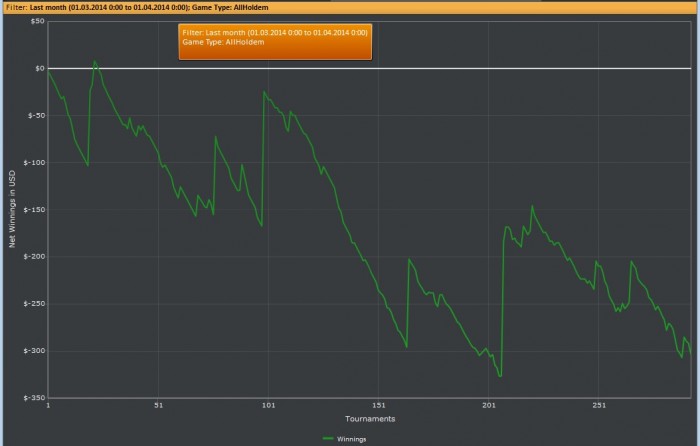Click the 'Net Winnings in USD' y-axis title

[x=12, y=209]
